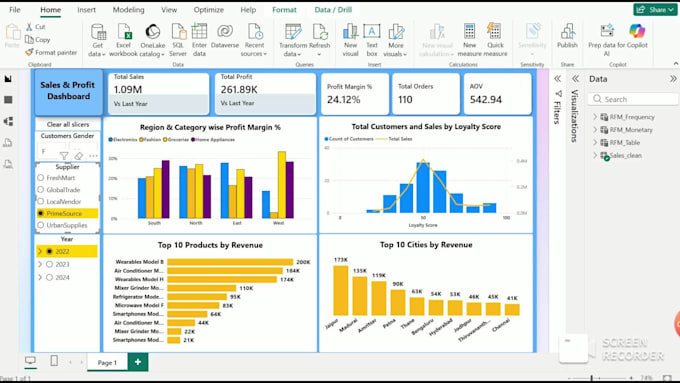The width and height of the screenshot is (680, 383).
Task: Insert a Text box
Action: [x=372, y=39]
